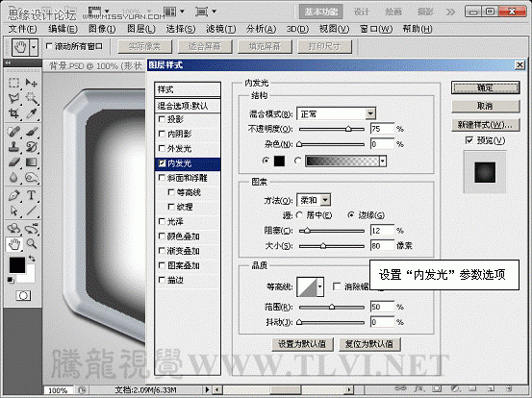Select the Polygonal Lasso tool

[13, 98]
